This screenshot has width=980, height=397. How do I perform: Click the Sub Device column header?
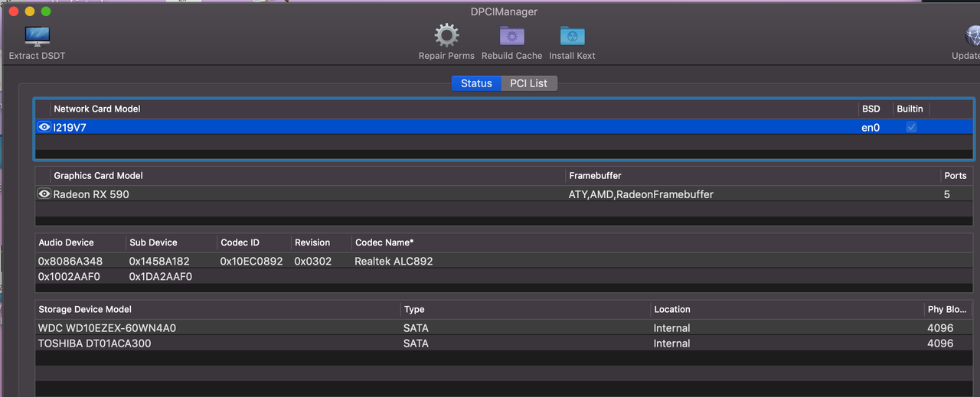point(153,242)
